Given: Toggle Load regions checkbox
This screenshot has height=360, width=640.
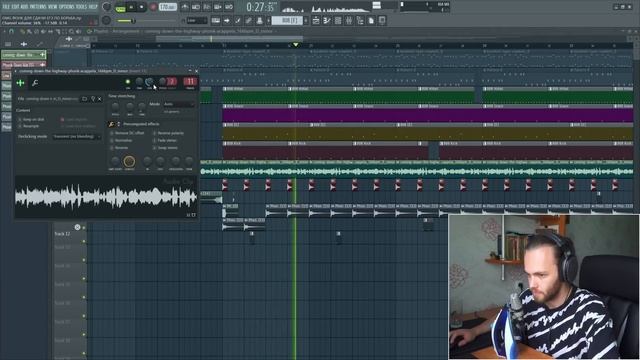Looking at the screenshot, I should pos(62,120).
